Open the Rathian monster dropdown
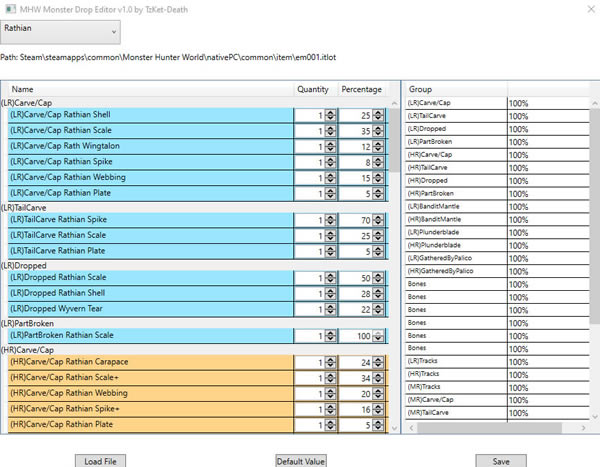Viewport: 600px width, 467px height. coord(60,33)
